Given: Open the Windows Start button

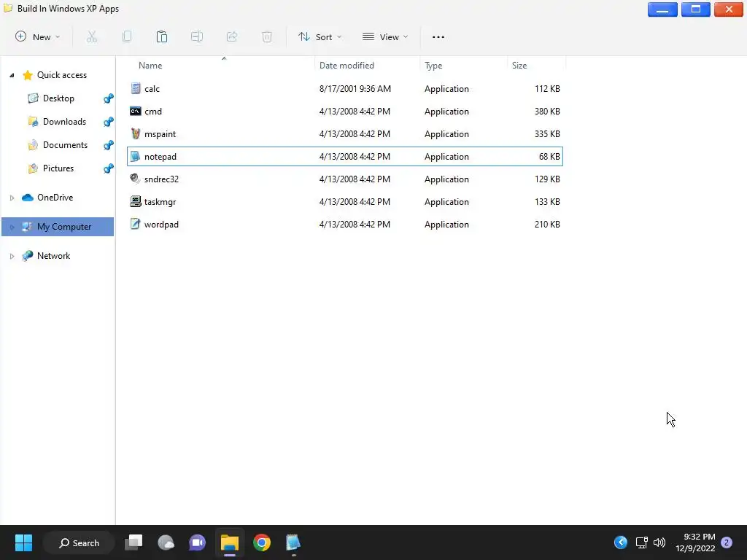Looking at the screenshot, I should point(23,542).
